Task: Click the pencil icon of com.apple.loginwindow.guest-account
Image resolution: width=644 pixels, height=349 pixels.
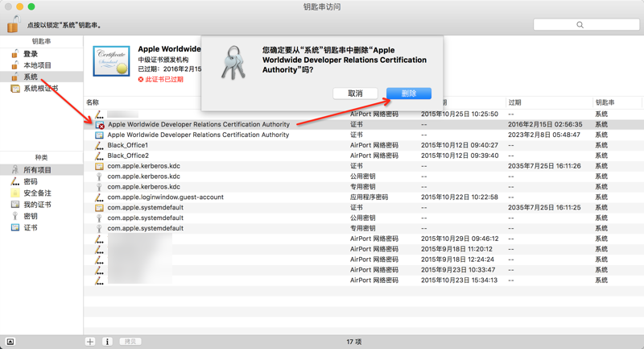Action: (x=99, y=197)
